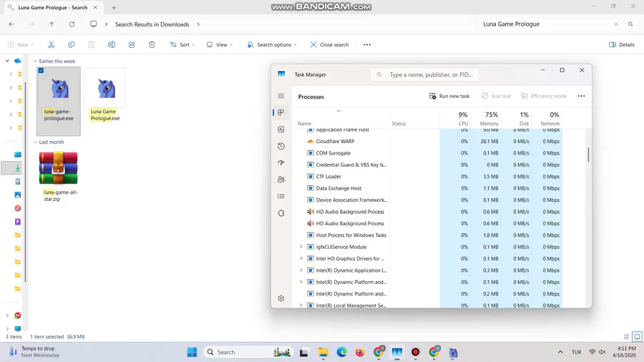Image resolution: width=644 pixels, height=362 pixels.
Task: Open See more ellipsis in Explorer toolbar
Action: click(367, 44)
